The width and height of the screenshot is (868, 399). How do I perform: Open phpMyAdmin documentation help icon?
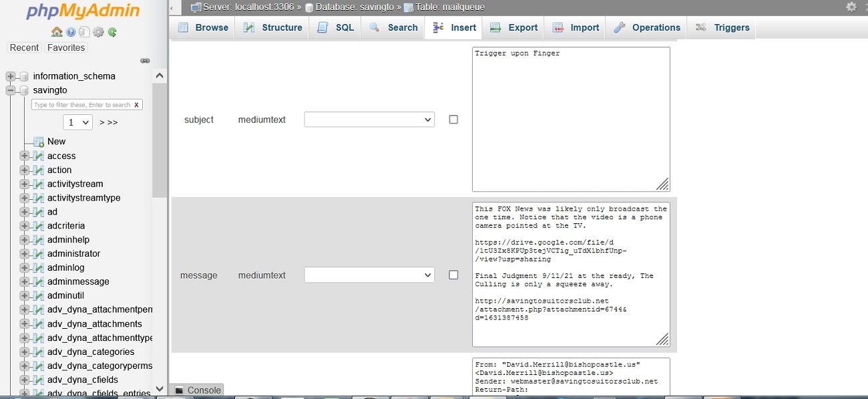[71, 32]
